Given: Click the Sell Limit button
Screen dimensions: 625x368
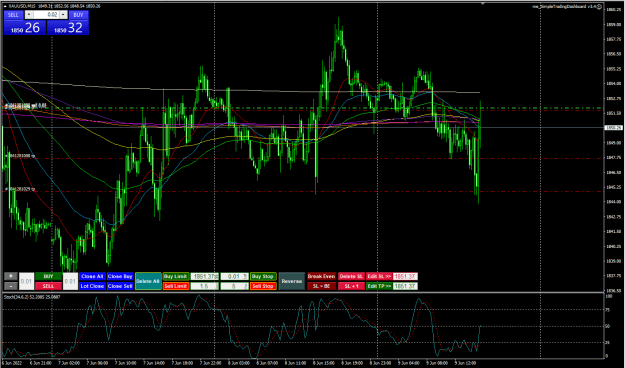Looking at the screenshot, I should (x=176, y=286).
